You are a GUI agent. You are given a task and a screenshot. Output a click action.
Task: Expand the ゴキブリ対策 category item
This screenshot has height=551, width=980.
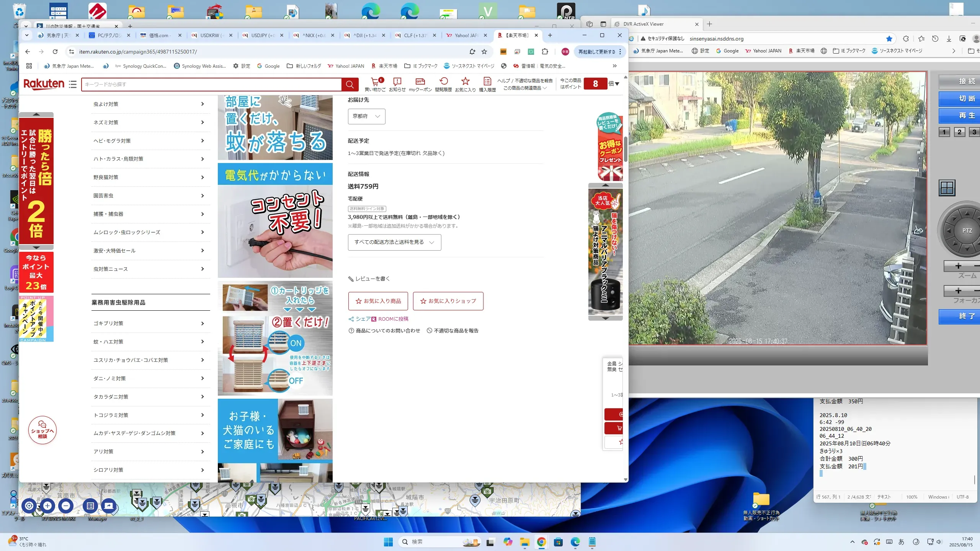(149, 324)
